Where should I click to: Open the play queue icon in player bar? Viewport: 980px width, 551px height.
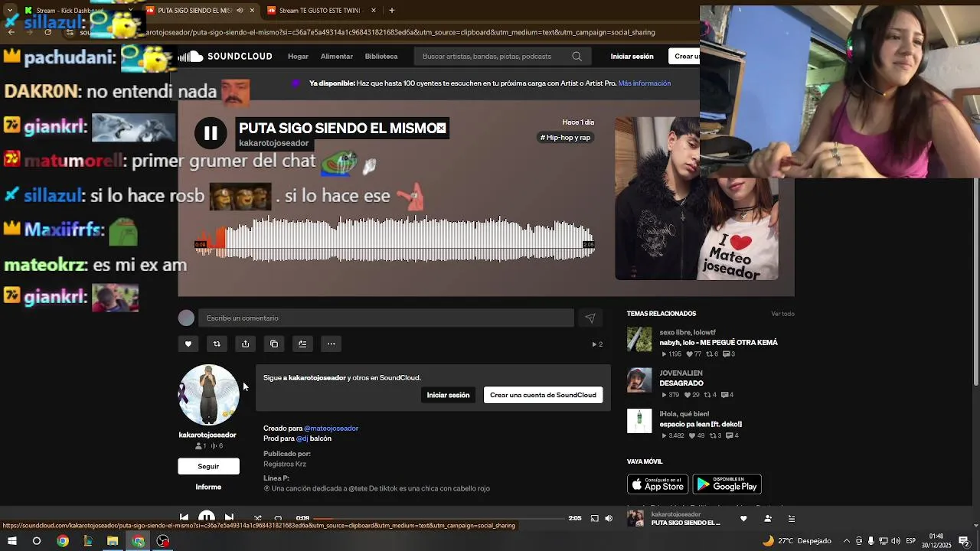tap(792, 518)
